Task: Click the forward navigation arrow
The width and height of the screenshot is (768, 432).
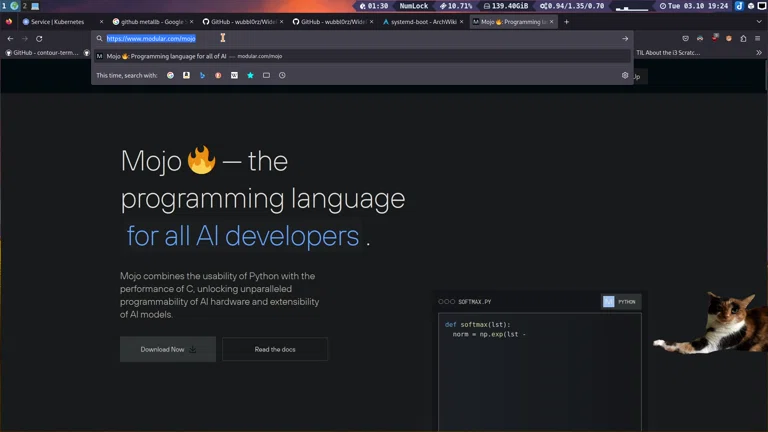Action: pyautogui.click(x=24, y=39)
